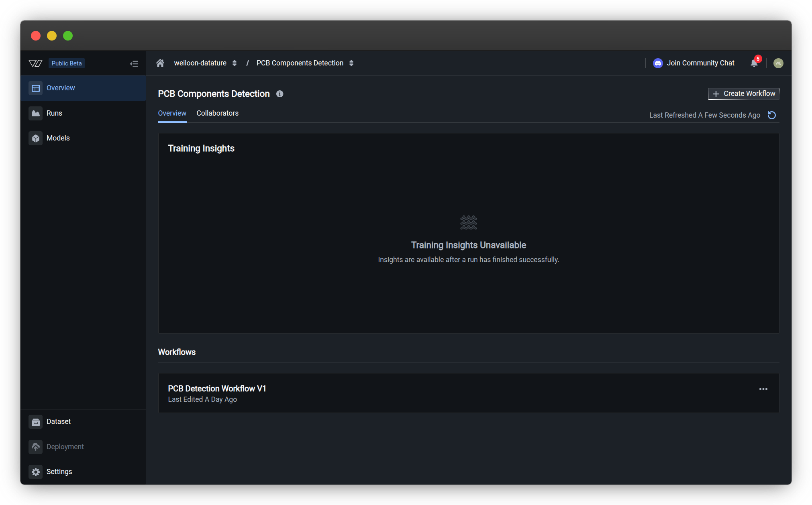Click the info icon beside project title
The height and width of the screenshot is (505, 812).
280,94
